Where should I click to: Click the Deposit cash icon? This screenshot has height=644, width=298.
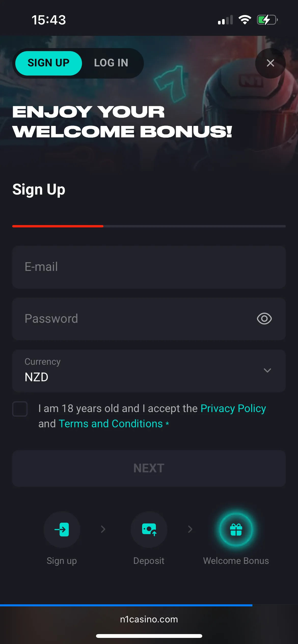point(149,529)
